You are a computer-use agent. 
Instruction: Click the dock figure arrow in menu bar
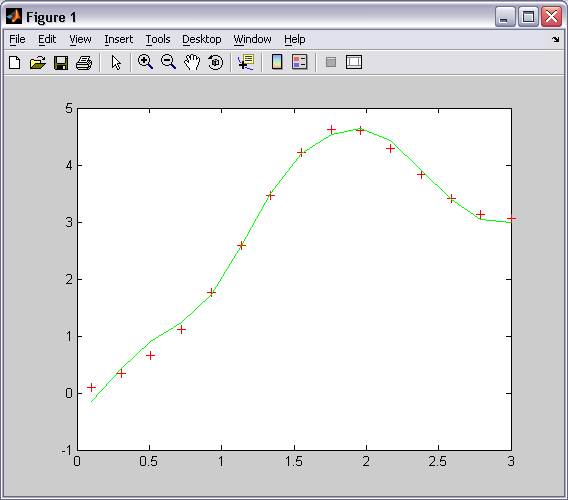point(556,39)
